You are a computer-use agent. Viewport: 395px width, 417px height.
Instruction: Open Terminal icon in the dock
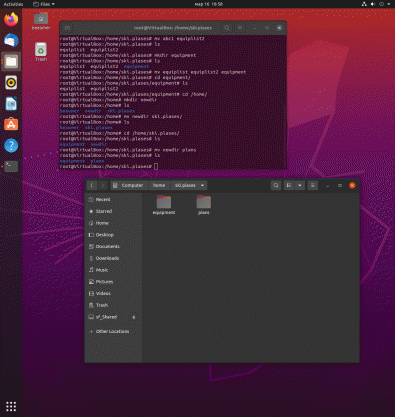pos(11,166)
